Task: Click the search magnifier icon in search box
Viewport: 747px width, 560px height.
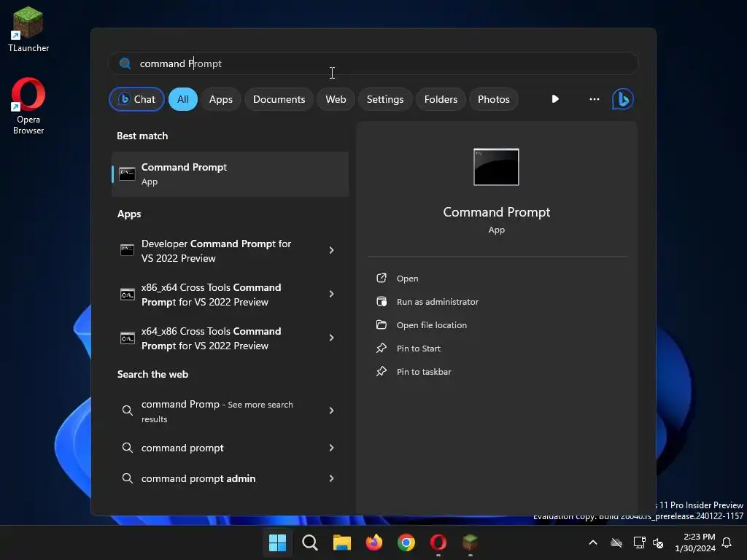Action: 125,63
